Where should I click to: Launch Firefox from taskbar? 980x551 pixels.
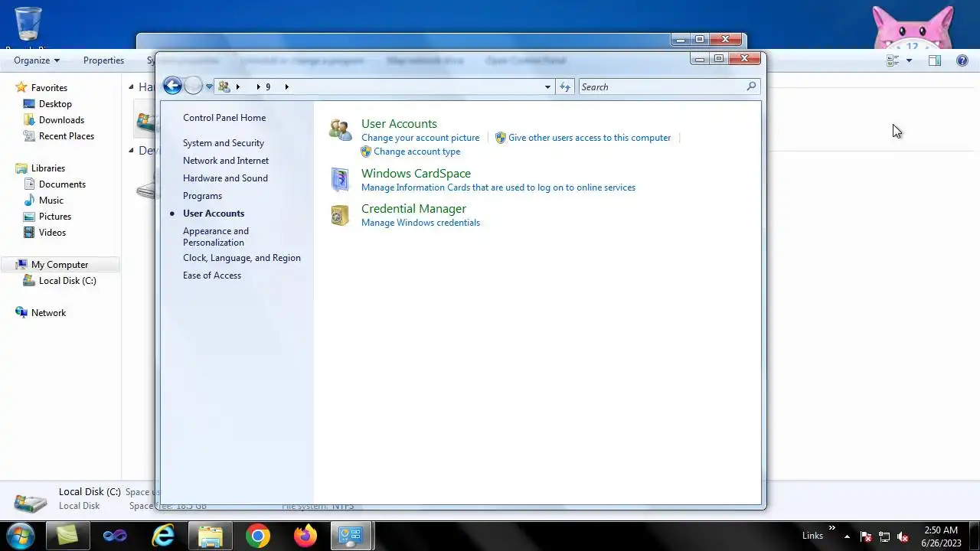point(305,536)
